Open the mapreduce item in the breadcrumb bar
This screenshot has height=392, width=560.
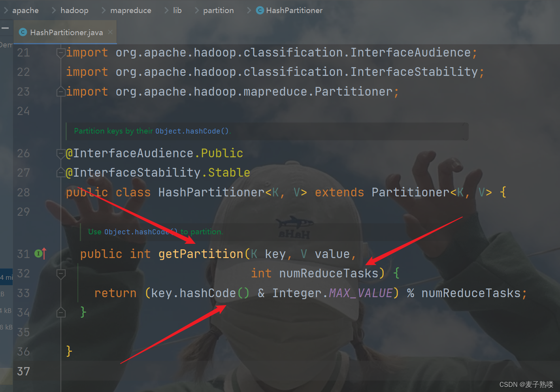click(130, 10)
